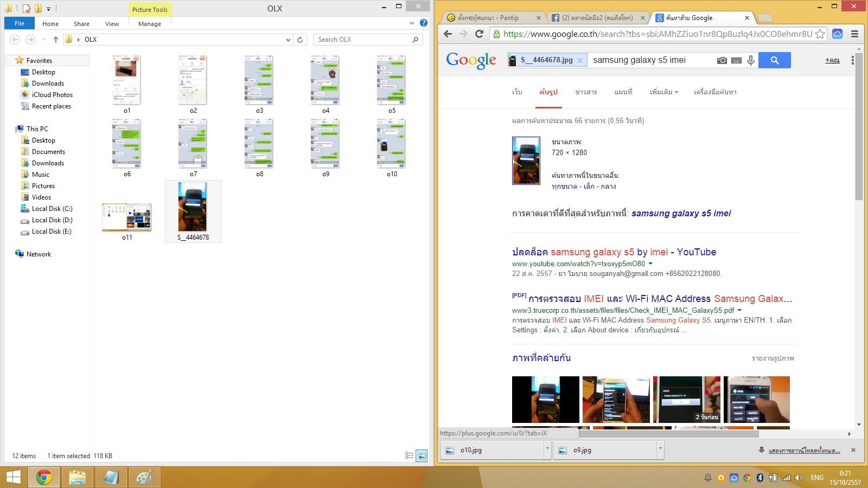Open the File tab in Explorer
This screenshot has height=488, width=868.
click(x=20, y=23)
